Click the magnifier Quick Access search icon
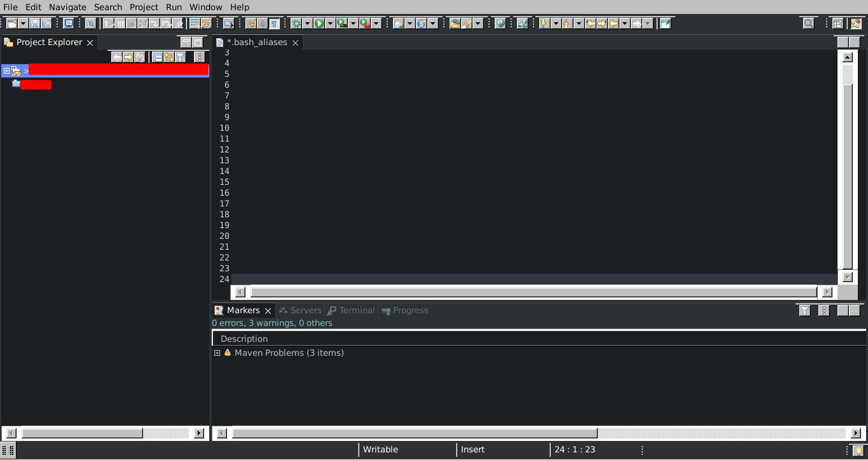868x460 pixels. pyautogui.click(x=808, y=24)
